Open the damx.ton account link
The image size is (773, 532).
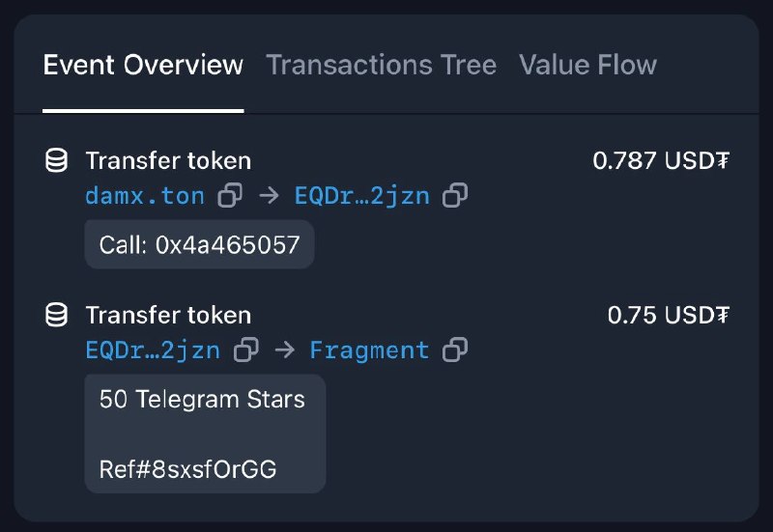[145, 196]
